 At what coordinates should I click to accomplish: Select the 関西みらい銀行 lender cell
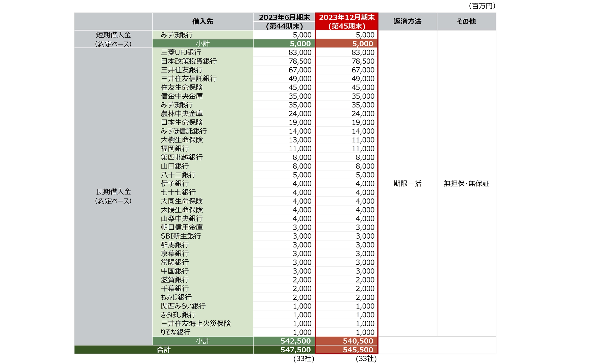pos(203,306)
